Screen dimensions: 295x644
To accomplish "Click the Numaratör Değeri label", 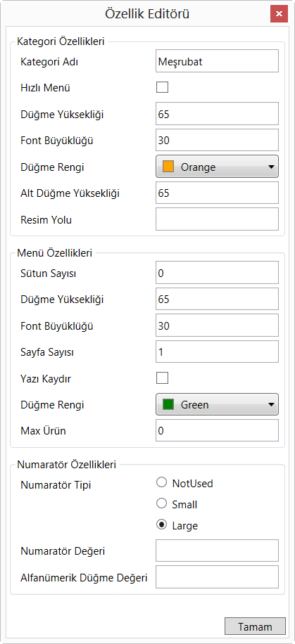I will tap(63, 551).
